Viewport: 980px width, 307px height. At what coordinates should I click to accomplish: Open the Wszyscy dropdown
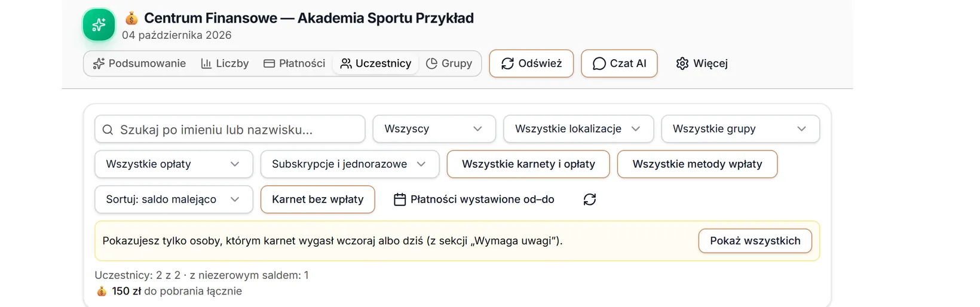tap(434, 129)
